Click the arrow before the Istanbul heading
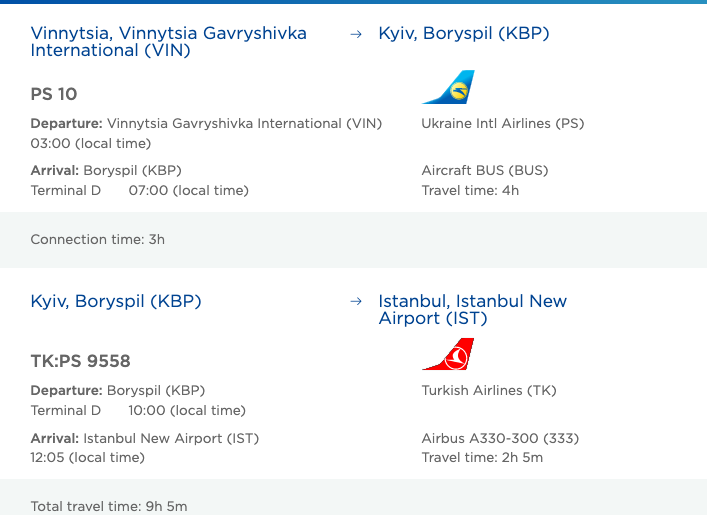 355,302
